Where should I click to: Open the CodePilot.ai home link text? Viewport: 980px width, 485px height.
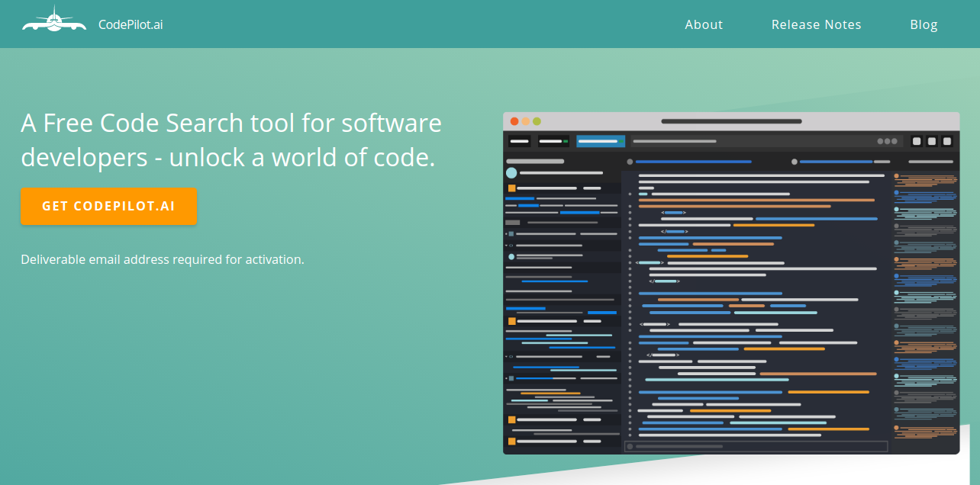coord(131,24)
